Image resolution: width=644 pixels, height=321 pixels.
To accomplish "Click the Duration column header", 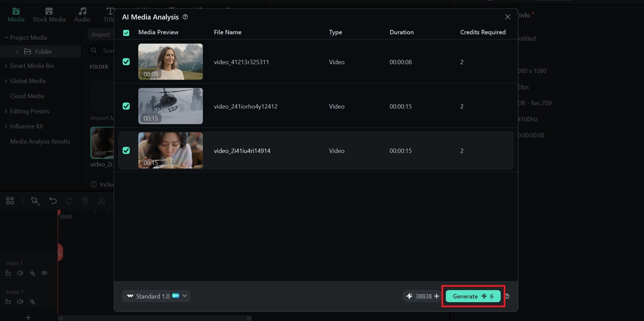I will (x=401, y=32).
